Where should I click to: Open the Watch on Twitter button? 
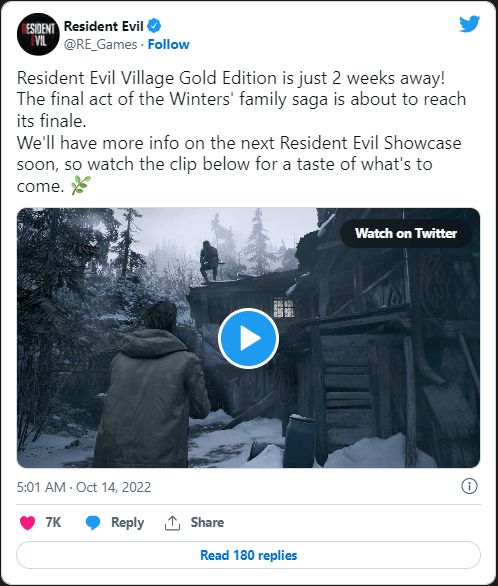(406, 233)
